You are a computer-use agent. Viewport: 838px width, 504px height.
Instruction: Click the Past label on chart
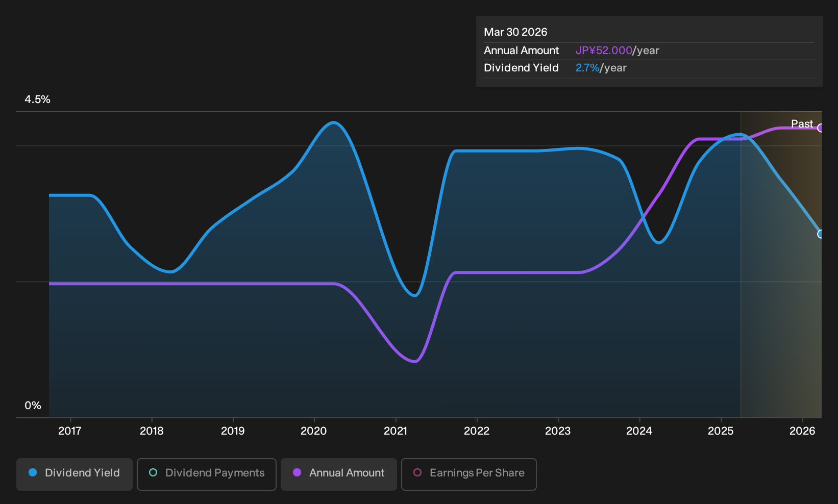(802, 123)
